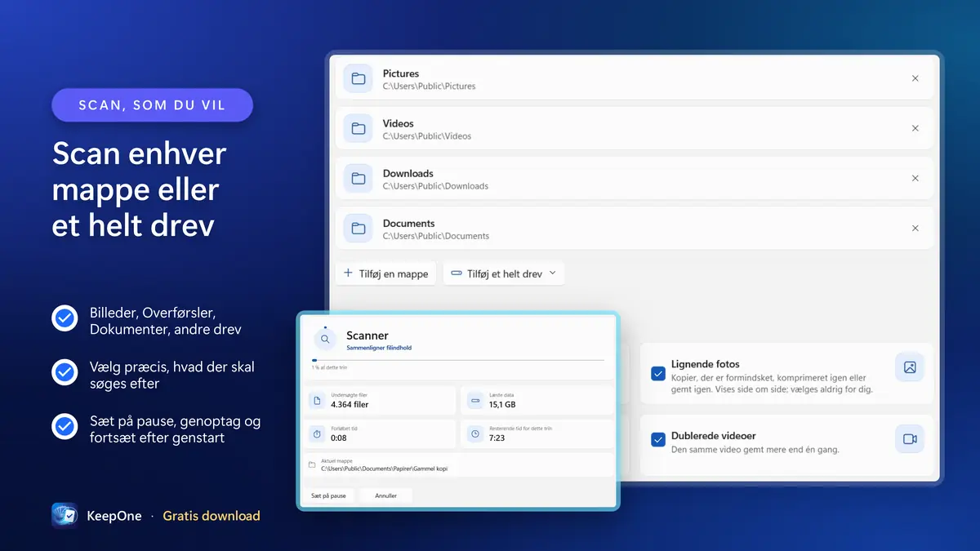The height and width of the screenshot is (551, 980).
Task: Select the 4.364 filer value
Action: [x=350, y=404]
